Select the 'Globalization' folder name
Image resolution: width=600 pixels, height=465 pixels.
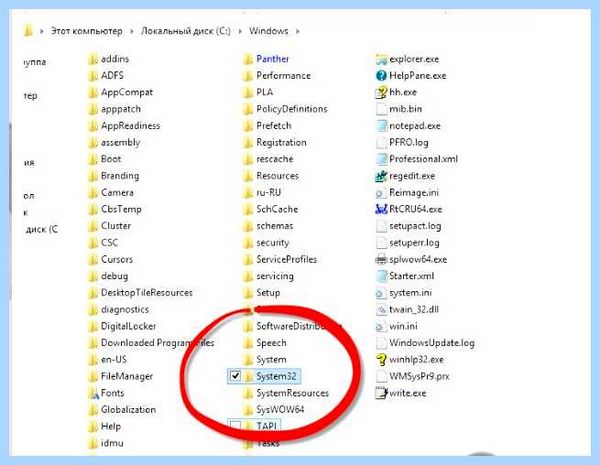click(128, 410)
